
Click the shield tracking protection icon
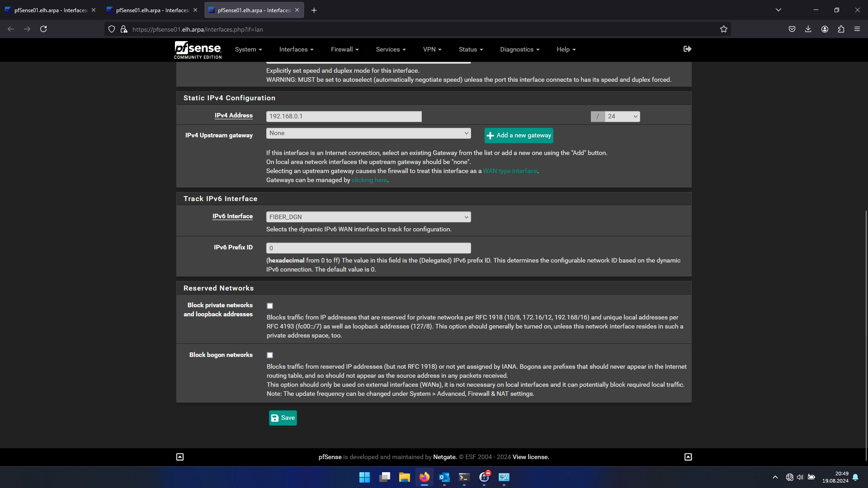click(x=112, y=29)
